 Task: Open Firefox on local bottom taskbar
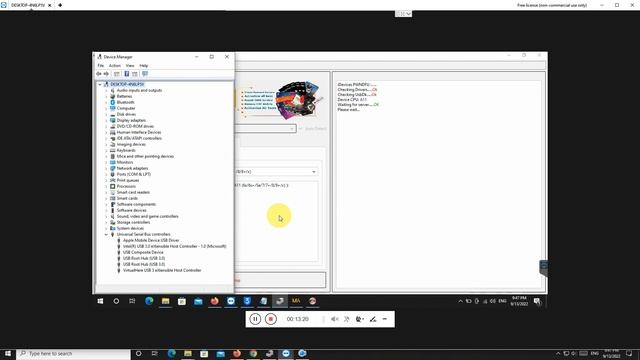point(237,353)
